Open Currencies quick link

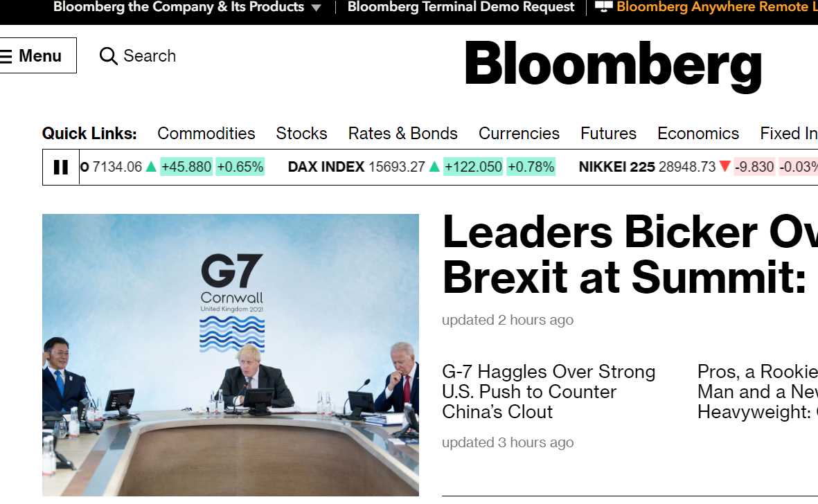[519, 133]
